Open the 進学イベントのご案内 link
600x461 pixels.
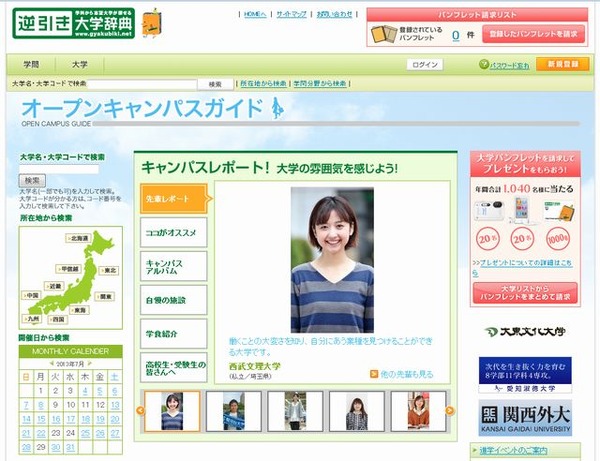[x=513, y=451]
